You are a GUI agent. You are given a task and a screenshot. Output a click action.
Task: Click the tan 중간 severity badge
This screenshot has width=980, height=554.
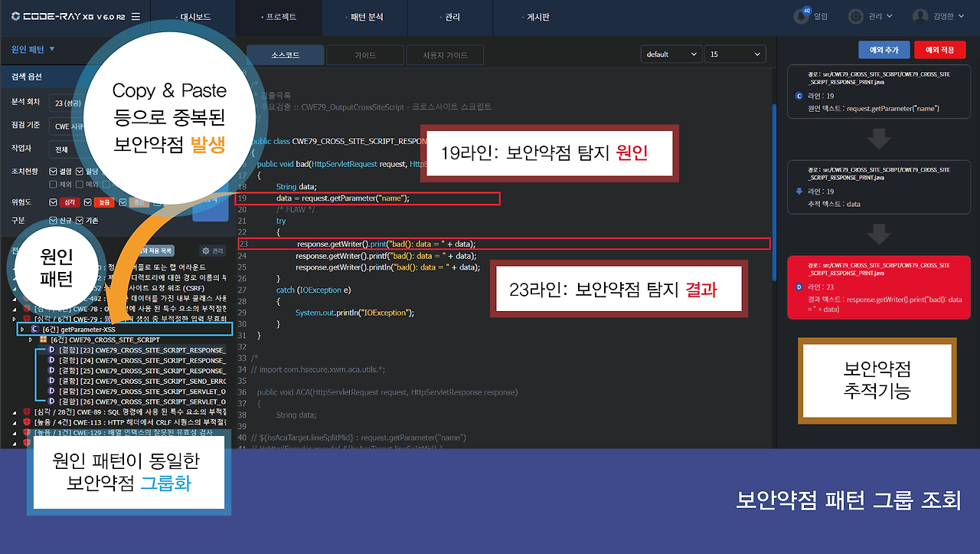tap(139, 202)
